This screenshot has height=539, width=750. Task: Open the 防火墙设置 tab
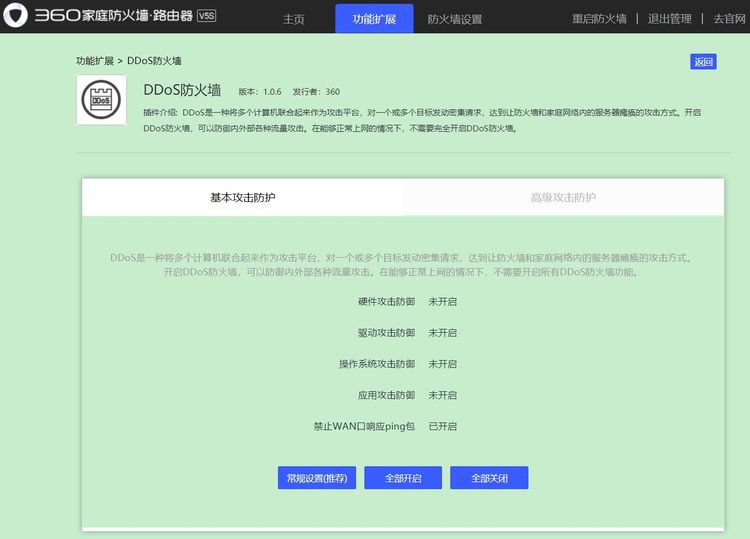tap(455, 19)
